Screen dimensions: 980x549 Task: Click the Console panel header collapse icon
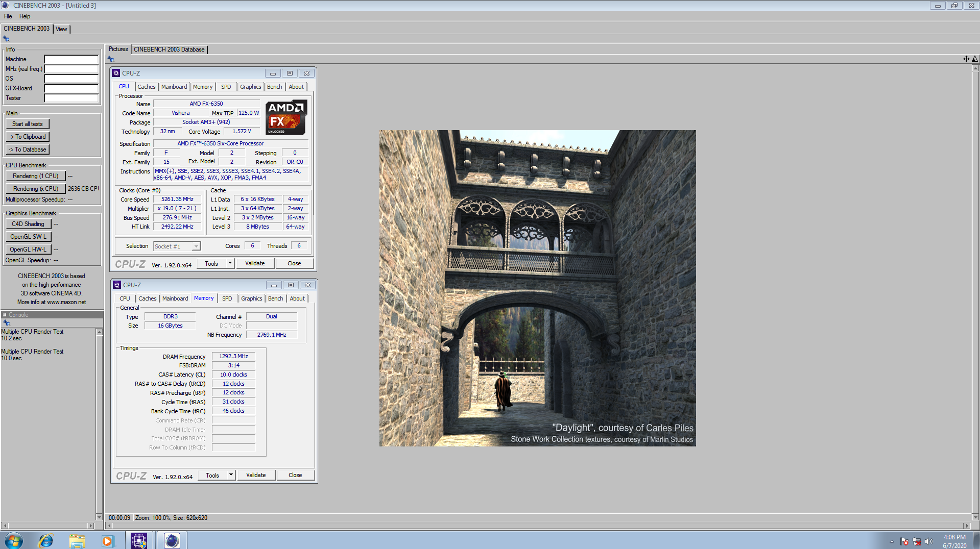coord(5,315)
